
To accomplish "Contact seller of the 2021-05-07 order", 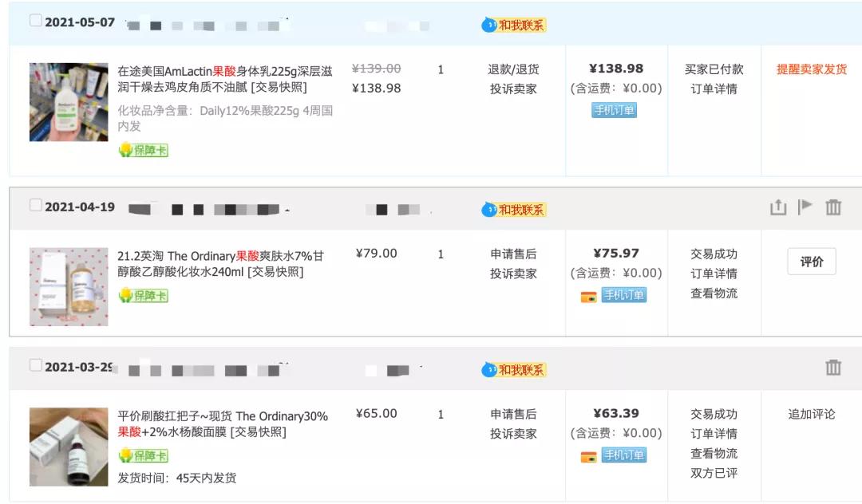I will click(x=514, y=25).
